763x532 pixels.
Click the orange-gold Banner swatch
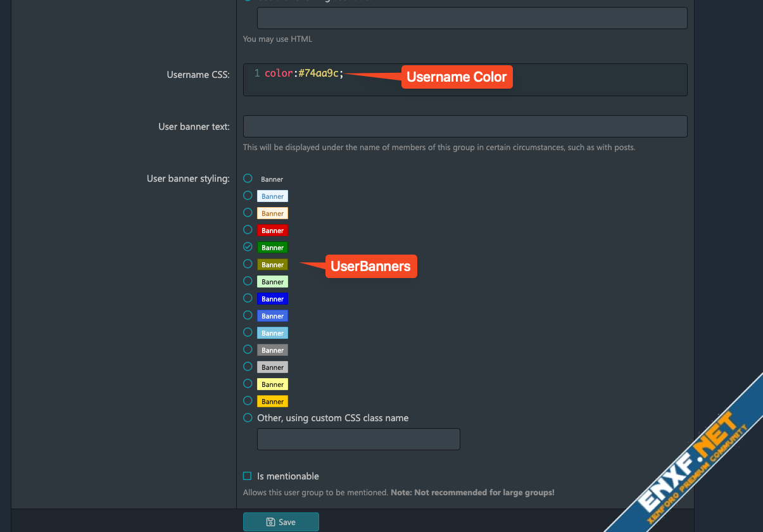tap(272, 401)
